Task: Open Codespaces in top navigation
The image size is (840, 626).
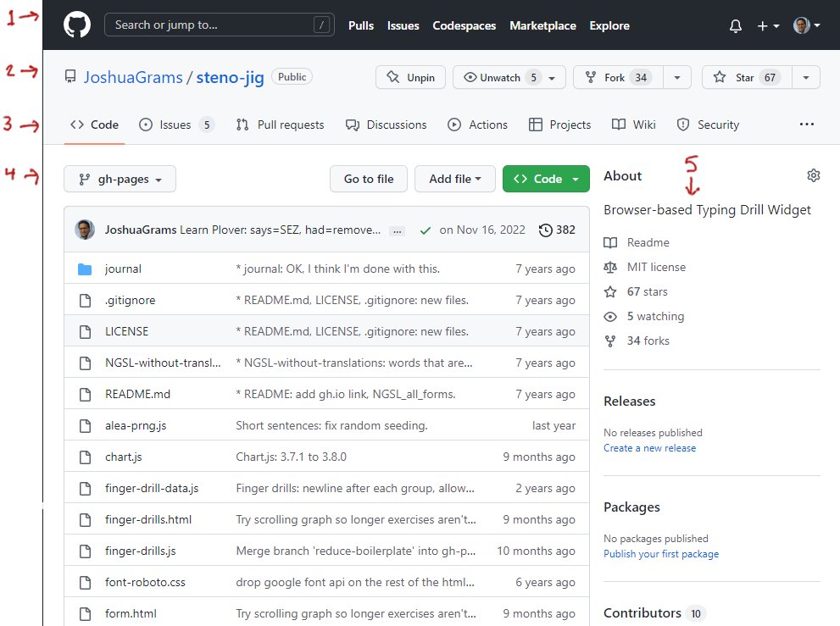Action: click(464, 25)
